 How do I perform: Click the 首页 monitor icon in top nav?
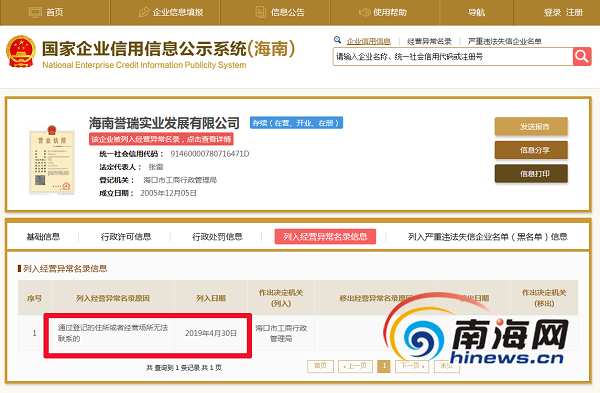coord(36,13)
